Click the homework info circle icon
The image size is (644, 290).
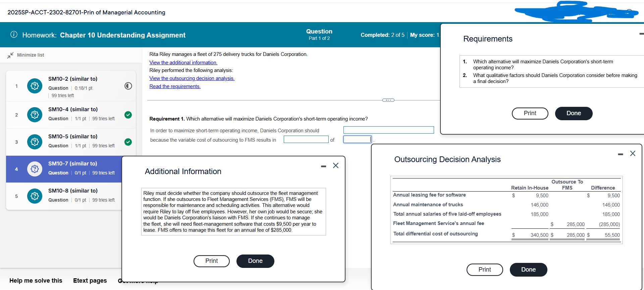tap(14, 34)
